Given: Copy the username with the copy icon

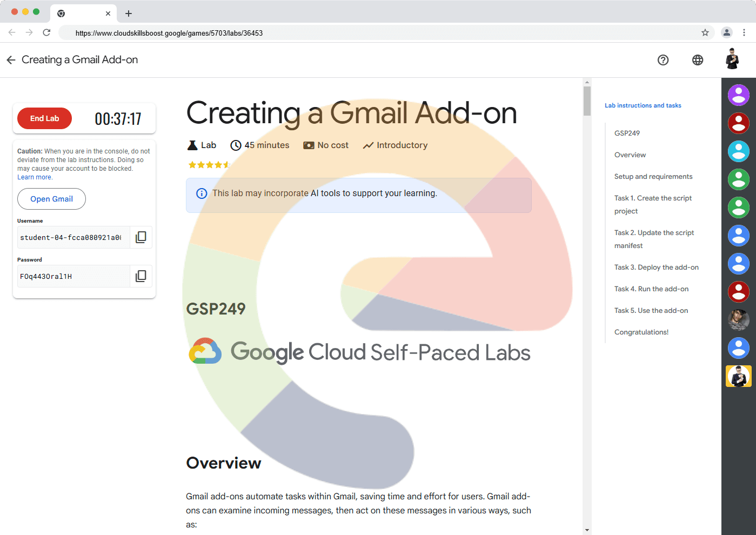Looking at the screenshot, I should click(141, 237).
